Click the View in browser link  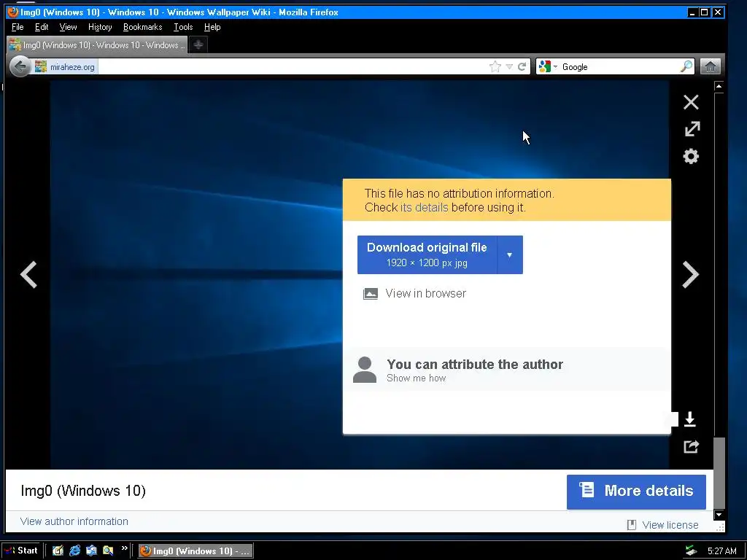pyautogui.click(x=425, y=293)
